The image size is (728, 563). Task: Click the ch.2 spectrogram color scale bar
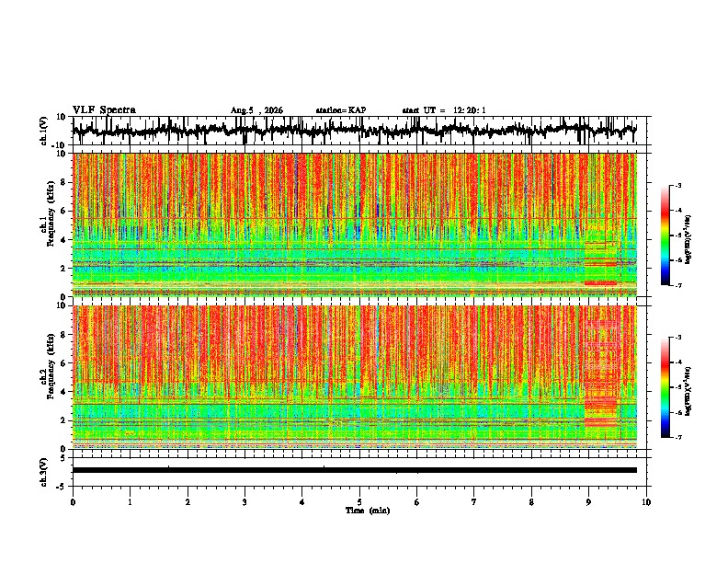point(665,387)
